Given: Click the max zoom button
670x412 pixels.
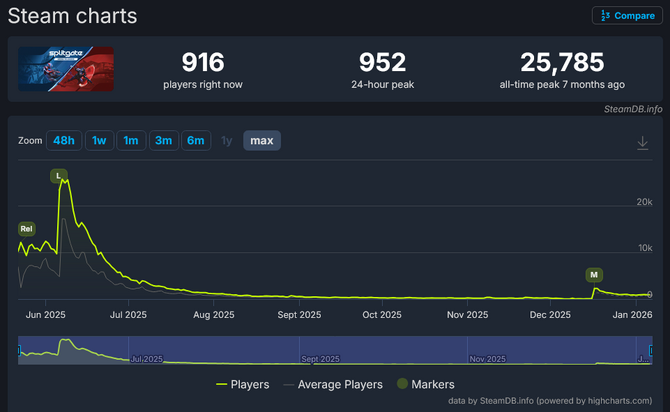Looking at the screenshot, I should tap(262, 141).
